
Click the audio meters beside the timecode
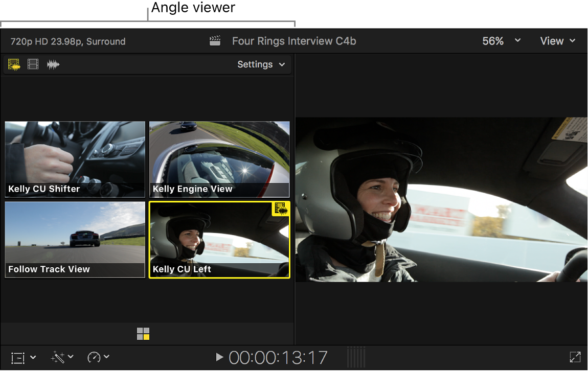pyautogui.click(x=356, y=357)
